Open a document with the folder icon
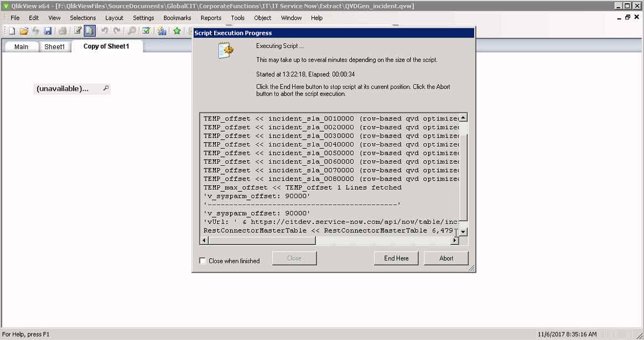The width and height of the screenshot is (644, 340). (x=24, y=31)
